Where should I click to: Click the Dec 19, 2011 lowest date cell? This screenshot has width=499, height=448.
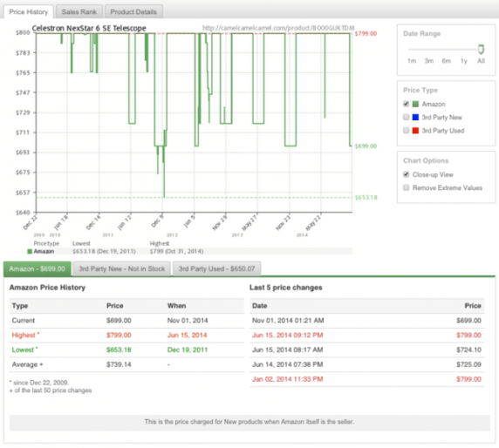[x=188, y=350]
